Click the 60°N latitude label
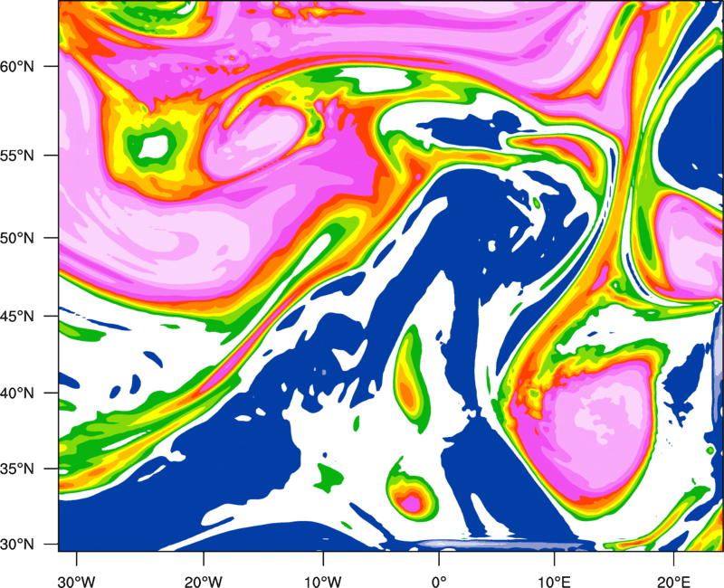 17,66
